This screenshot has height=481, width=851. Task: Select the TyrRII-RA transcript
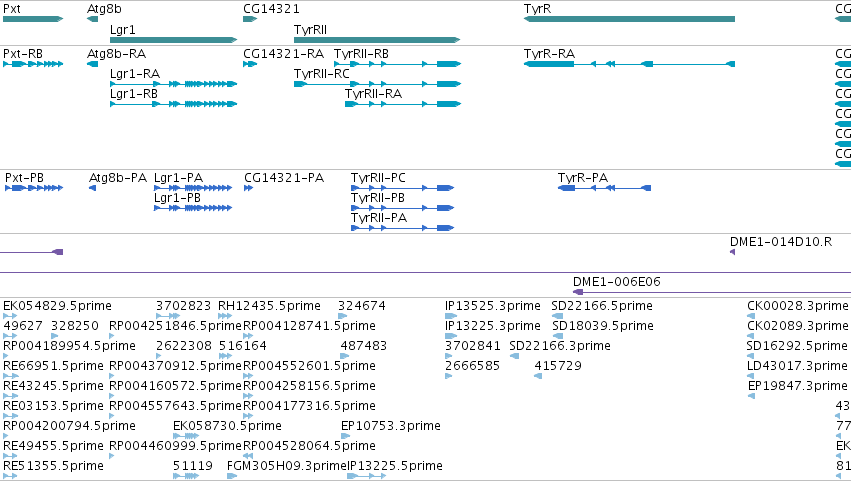click(403, 104)
